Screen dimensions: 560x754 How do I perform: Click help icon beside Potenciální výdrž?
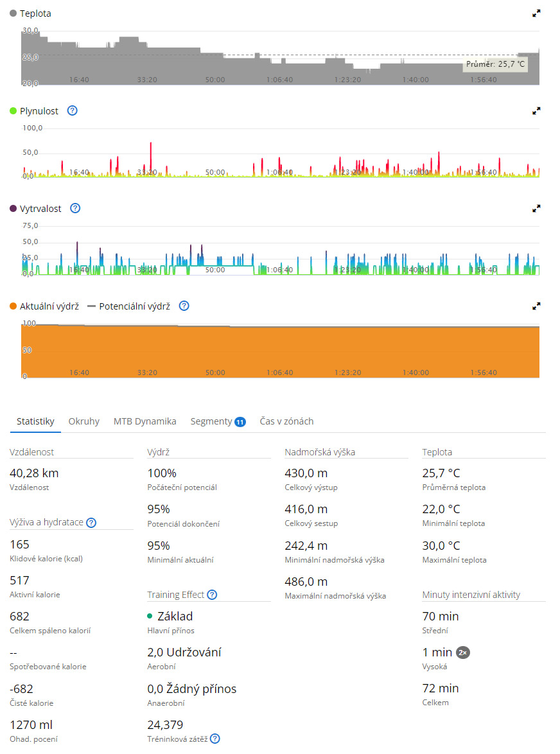[184, 306]
